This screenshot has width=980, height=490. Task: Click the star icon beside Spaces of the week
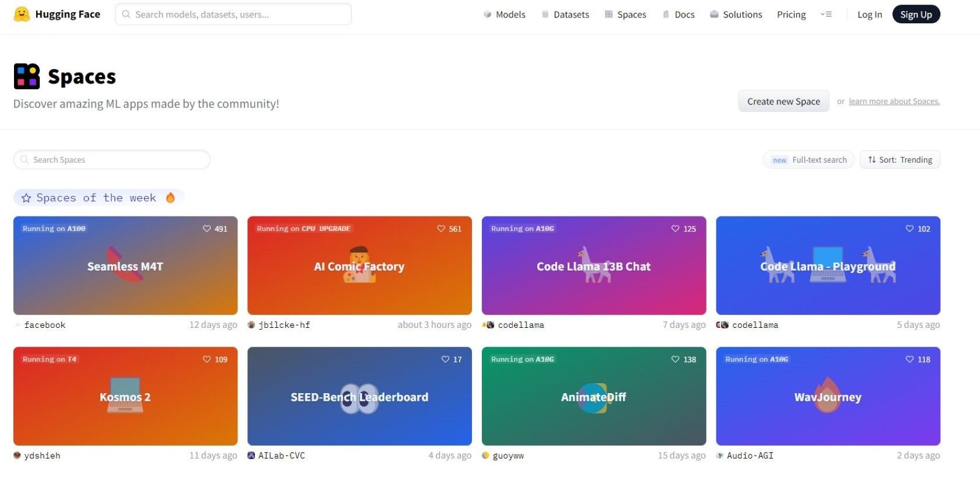26,198
